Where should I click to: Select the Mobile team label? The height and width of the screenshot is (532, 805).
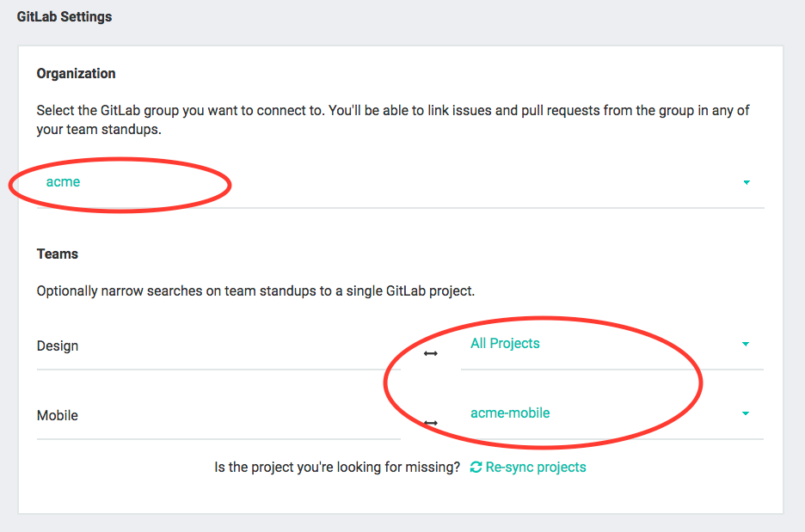tap(58, 416)
